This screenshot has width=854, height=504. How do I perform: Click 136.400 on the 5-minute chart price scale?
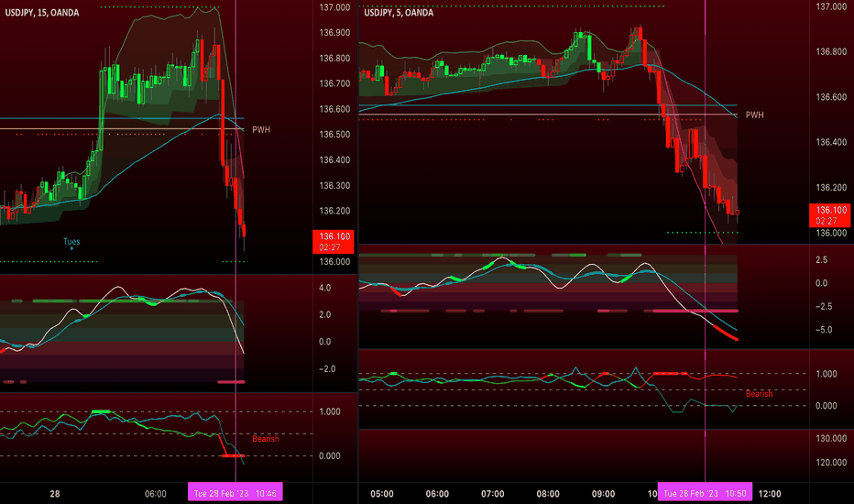(x=831, y=142)
